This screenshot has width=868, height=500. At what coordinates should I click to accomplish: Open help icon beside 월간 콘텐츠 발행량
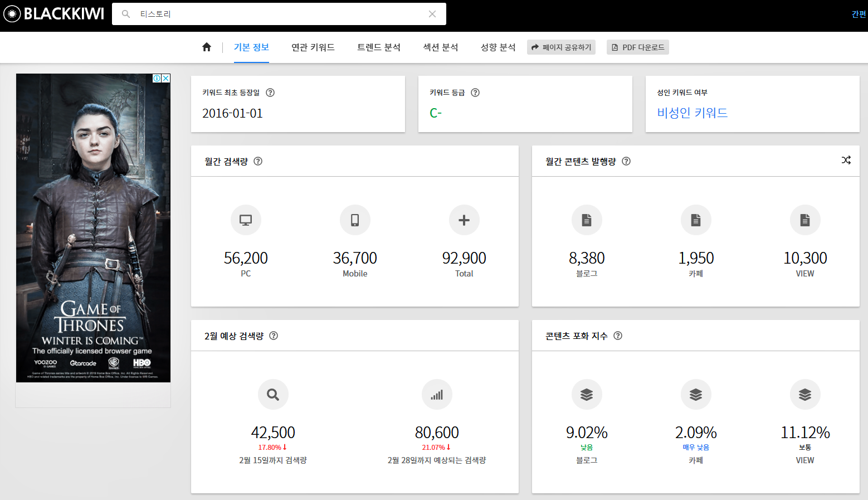pos(626,161)
